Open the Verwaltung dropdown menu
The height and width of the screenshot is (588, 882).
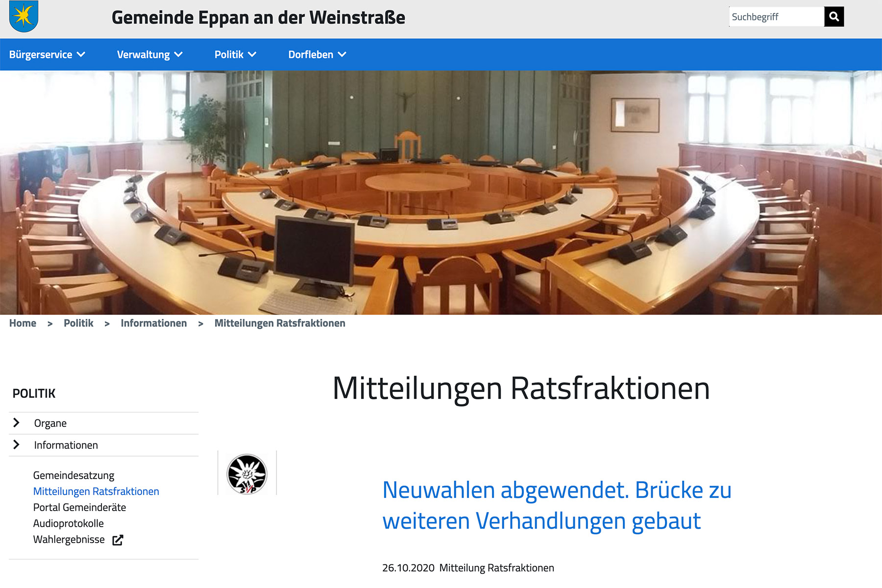pos(149,54)
